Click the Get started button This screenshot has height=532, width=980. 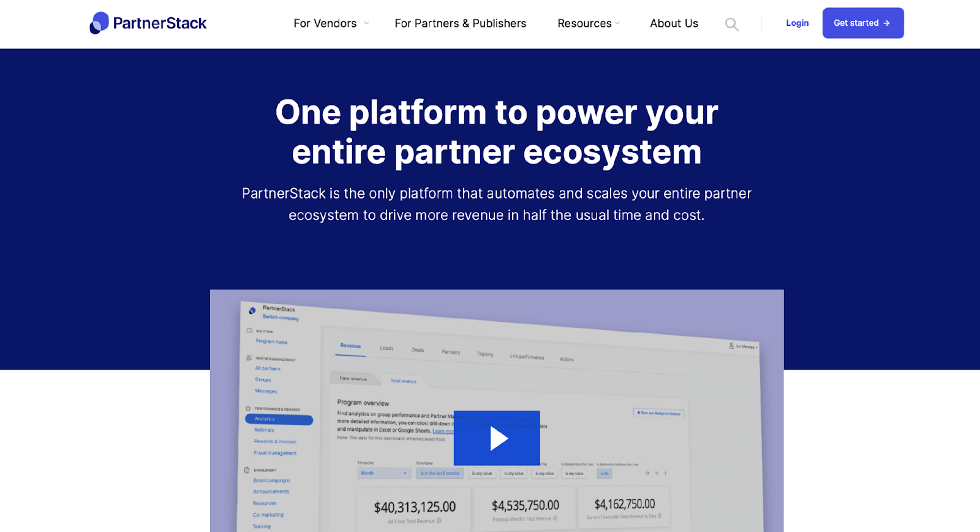[863, 23]
